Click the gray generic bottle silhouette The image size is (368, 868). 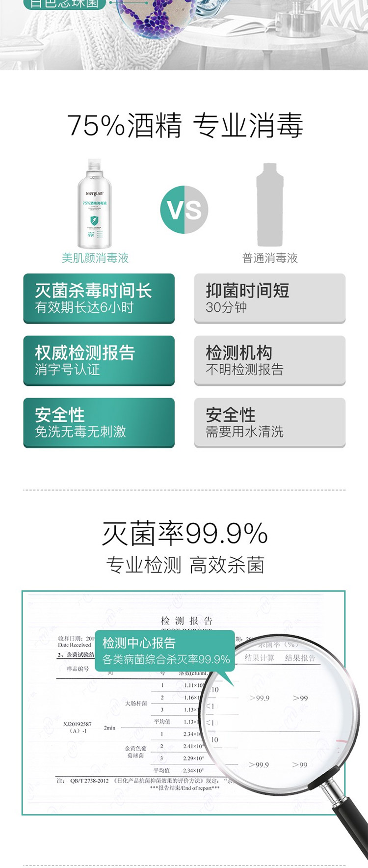(270, 205)
